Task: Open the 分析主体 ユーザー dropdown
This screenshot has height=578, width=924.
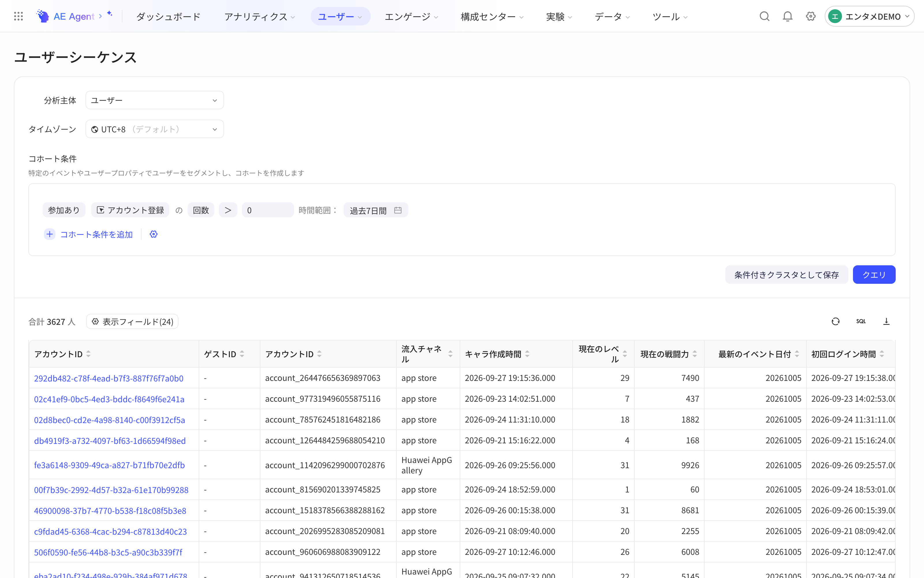Action: pos(155,100)
